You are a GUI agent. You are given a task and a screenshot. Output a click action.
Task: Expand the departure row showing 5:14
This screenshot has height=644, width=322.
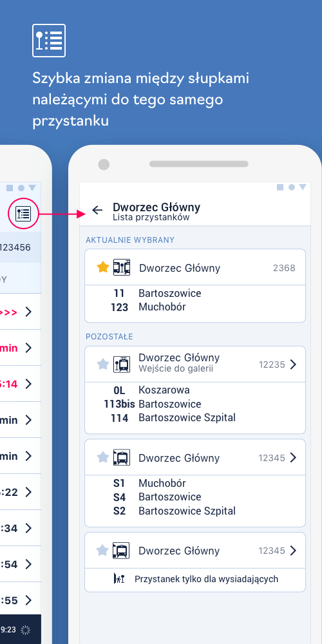point(21,384)
